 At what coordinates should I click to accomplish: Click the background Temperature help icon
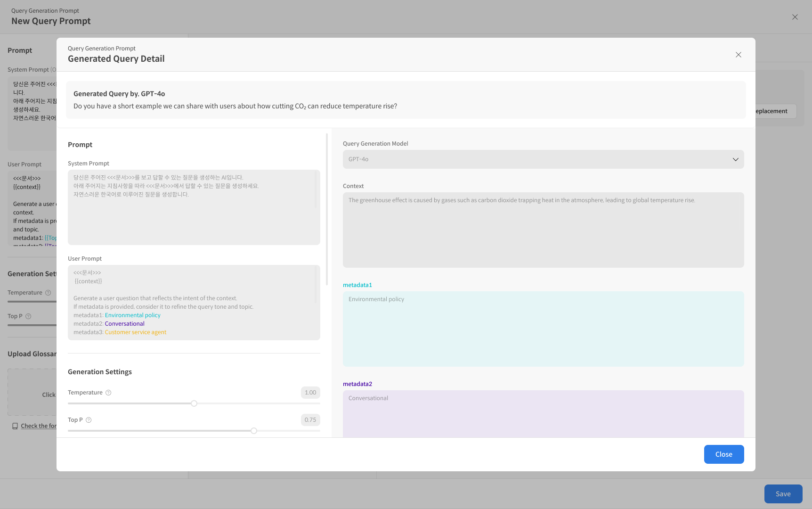(48, 293)
